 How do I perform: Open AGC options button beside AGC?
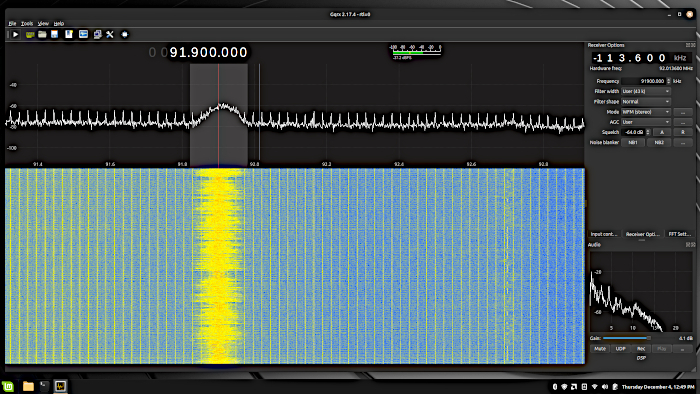coord(683,122)
